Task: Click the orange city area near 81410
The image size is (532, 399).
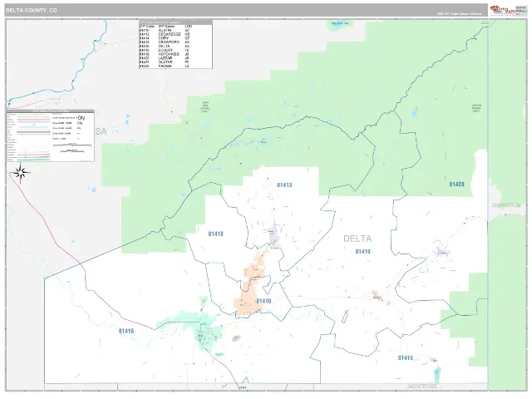Action: tap(250, 287)
